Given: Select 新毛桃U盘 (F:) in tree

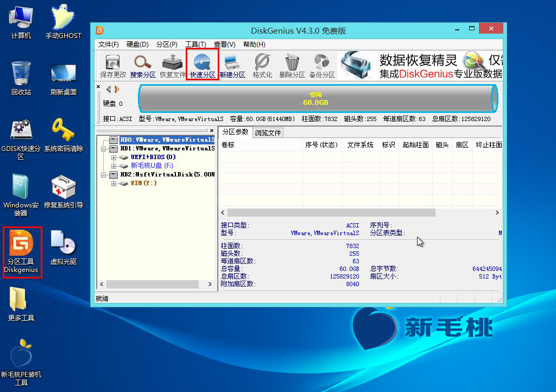Looking at the screenshot, I should [x=152, y=166].
